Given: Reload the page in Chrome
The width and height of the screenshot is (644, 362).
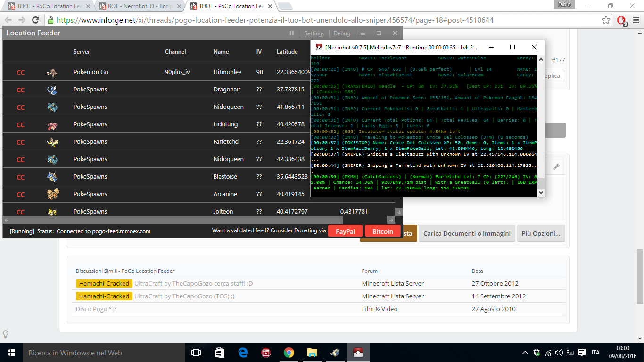Looking at the screenshot, I should pyautogui.click(x=35, y=20).
